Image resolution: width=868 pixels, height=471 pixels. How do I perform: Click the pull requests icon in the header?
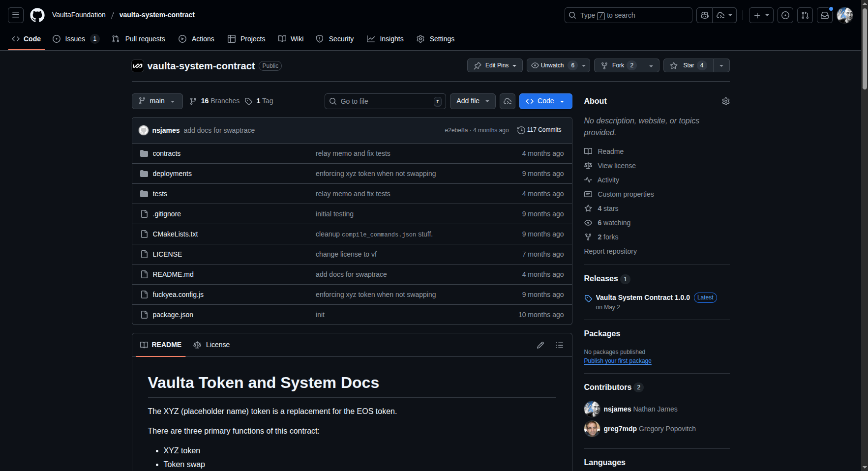(805, 15)
